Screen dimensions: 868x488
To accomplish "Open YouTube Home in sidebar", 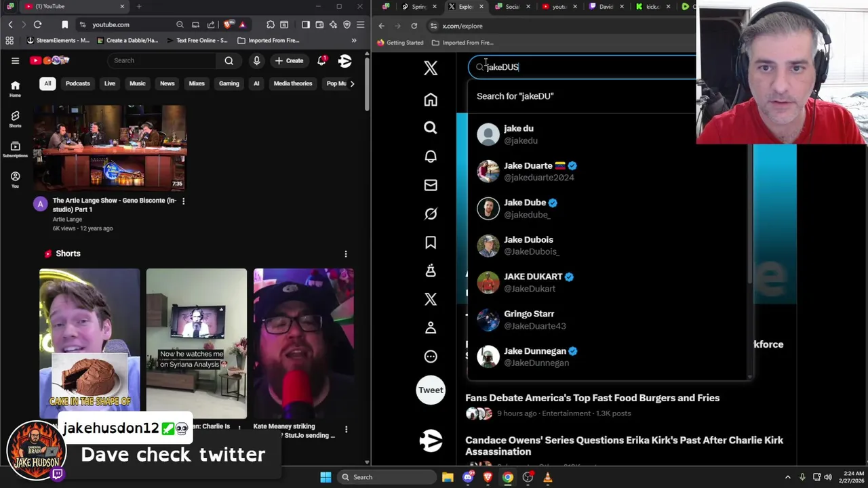I will (x=15, y=88).
